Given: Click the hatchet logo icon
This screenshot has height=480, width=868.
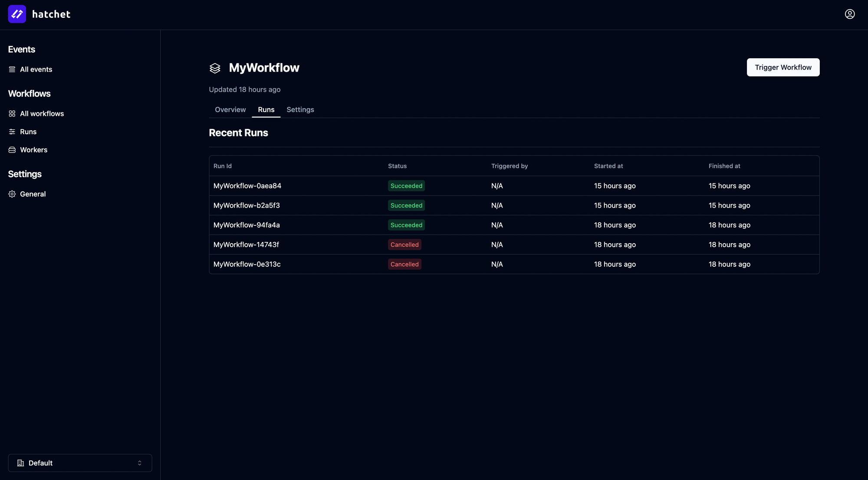Looking at the screenshot, I should pos(16,14).
